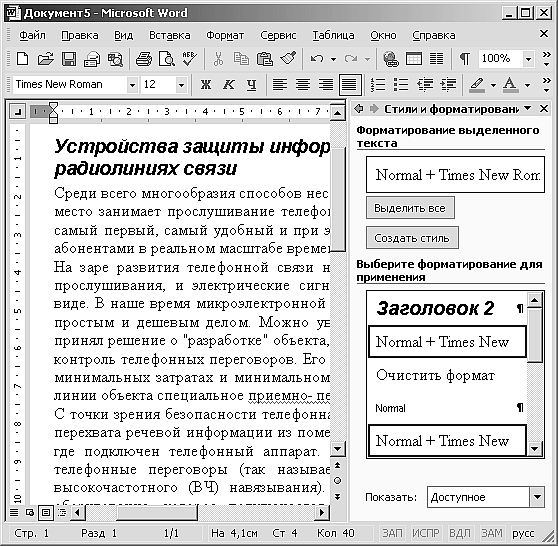Image resolution: width=558 pixels, height=546 pixels.
Task: Open the task pane title dropdown arrow
Action: click(x=527, y=108)
